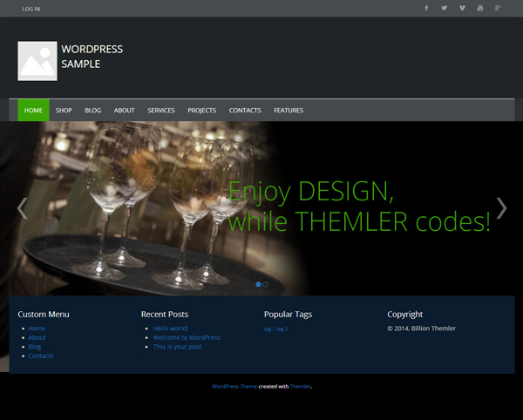523x420 pixels.
Task: Advance slider with right arrow
Action: coord(501,207)
